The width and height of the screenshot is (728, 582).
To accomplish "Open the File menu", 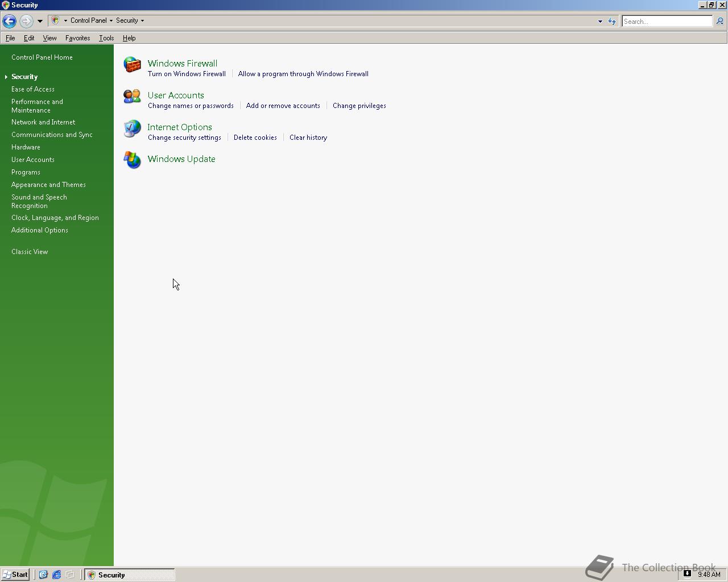I will click(x=10, y=38).
